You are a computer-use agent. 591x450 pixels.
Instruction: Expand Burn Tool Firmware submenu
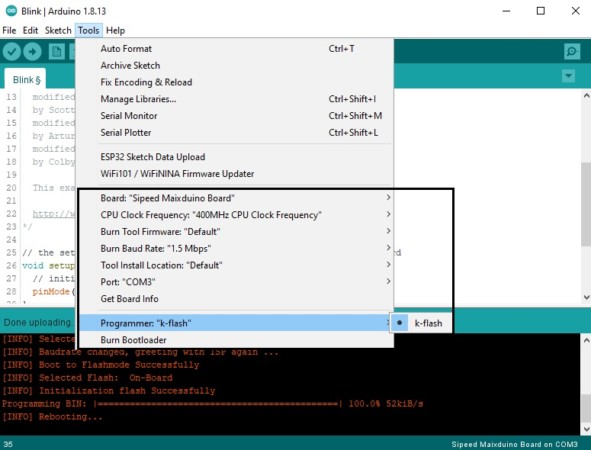[388, 231]
